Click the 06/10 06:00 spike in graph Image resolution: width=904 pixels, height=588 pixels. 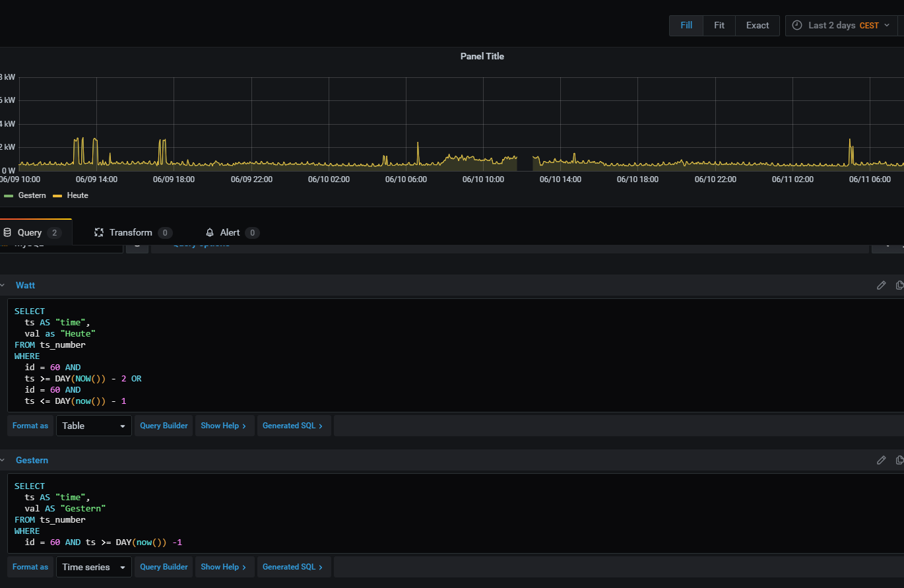pos(418,153)
